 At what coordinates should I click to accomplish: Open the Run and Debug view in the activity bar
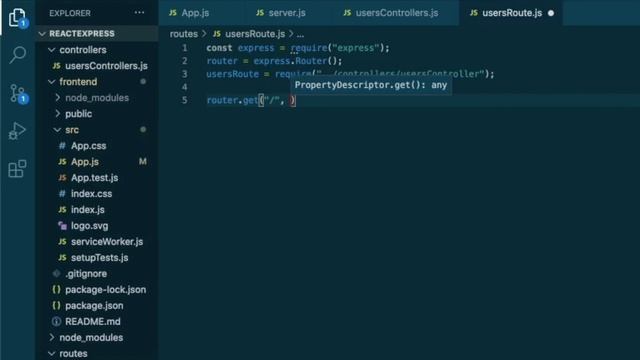coord(17,131)
